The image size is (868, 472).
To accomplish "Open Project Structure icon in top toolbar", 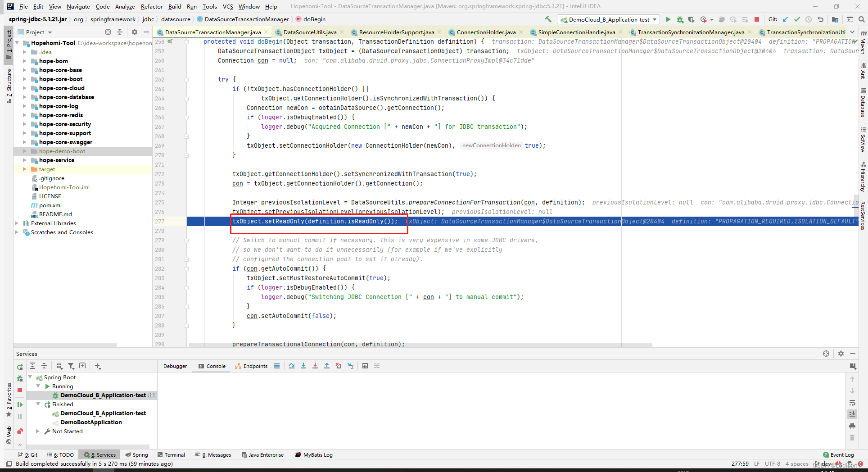I will click(835, 19).
